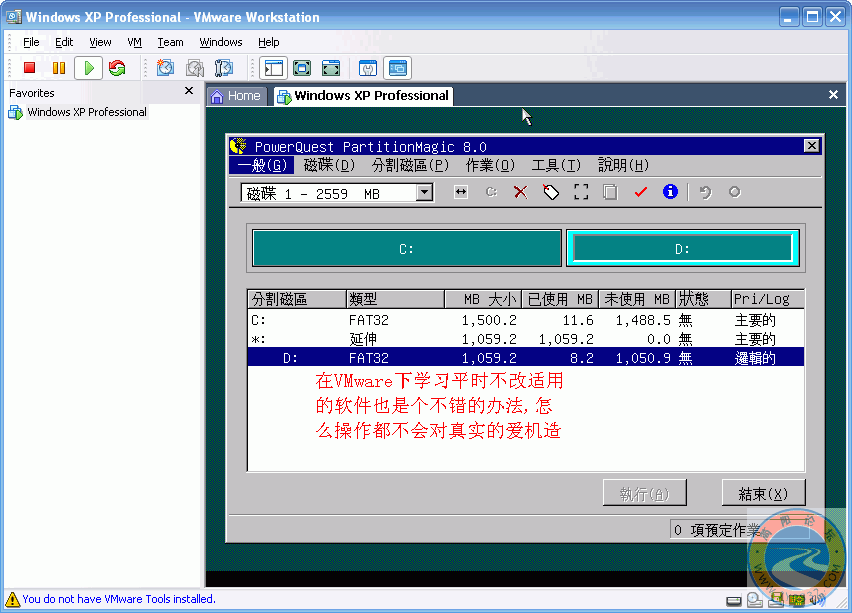The image size is (852, 613).
Task: Click the blue info icon in PartitionMagic
Action: tap(670, 191)
